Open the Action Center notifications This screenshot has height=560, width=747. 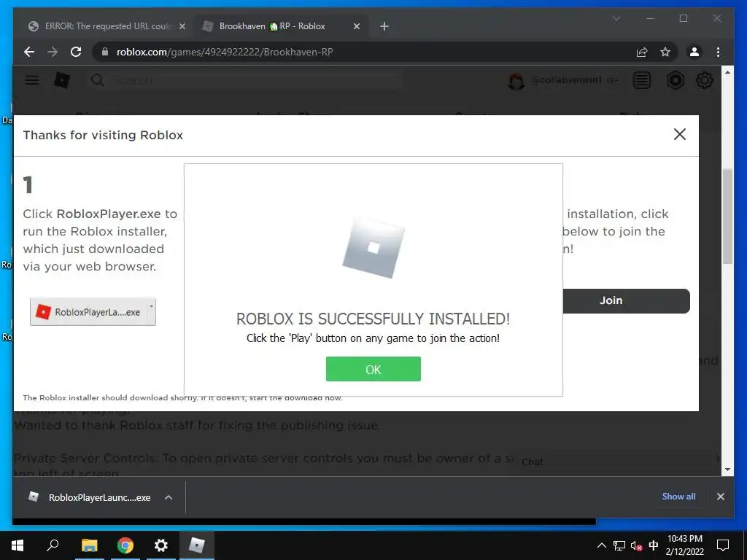tap(723, 545)
